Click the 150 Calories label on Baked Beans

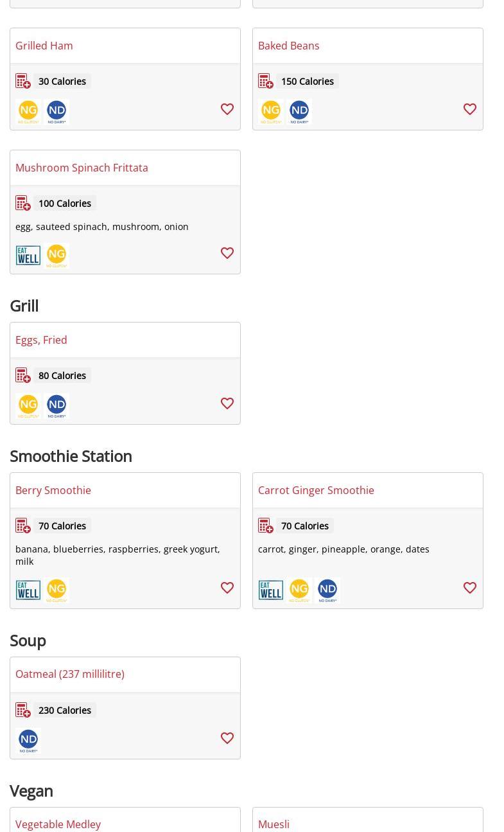pyautogui.click(x=307, y=82)
